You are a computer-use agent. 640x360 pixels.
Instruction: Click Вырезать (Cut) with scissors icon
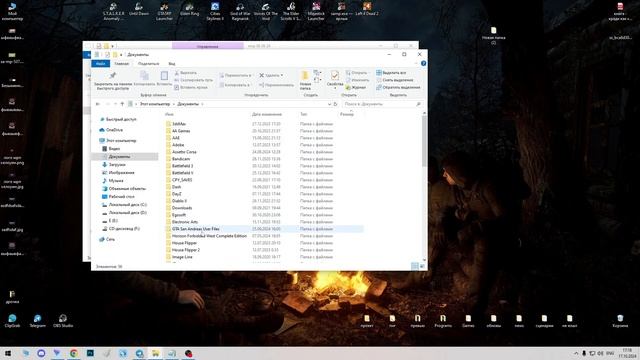tap(186, 73)
